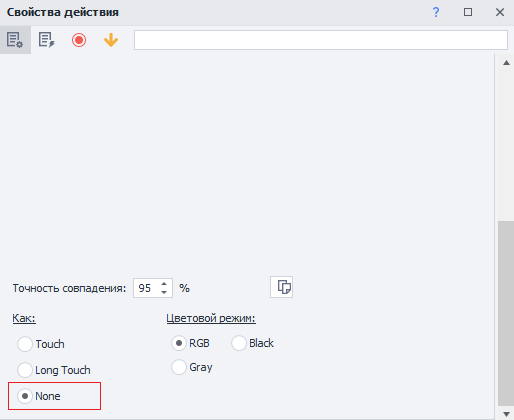
Task: Click the red record button icon
Action: click(79, 40)
